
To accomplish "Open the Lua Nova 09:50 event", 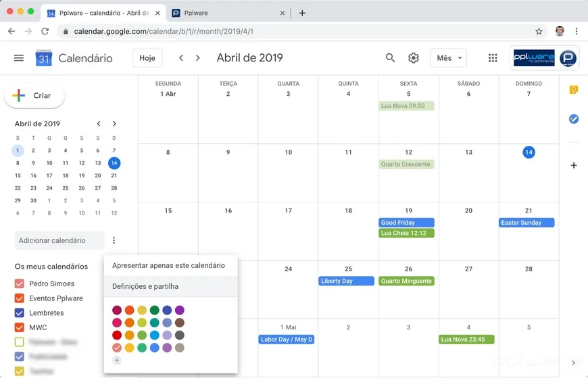I will pos(406,106).
